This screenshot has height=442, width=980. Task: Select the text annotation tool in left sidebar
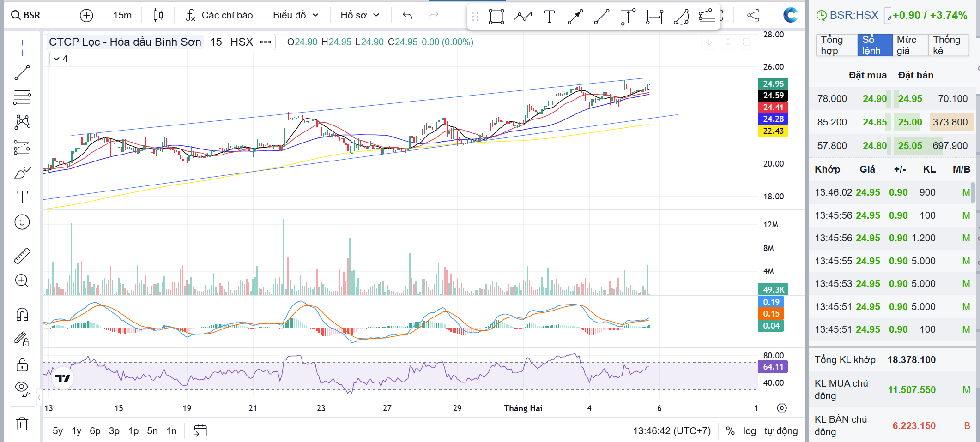[x=22, y=197]
